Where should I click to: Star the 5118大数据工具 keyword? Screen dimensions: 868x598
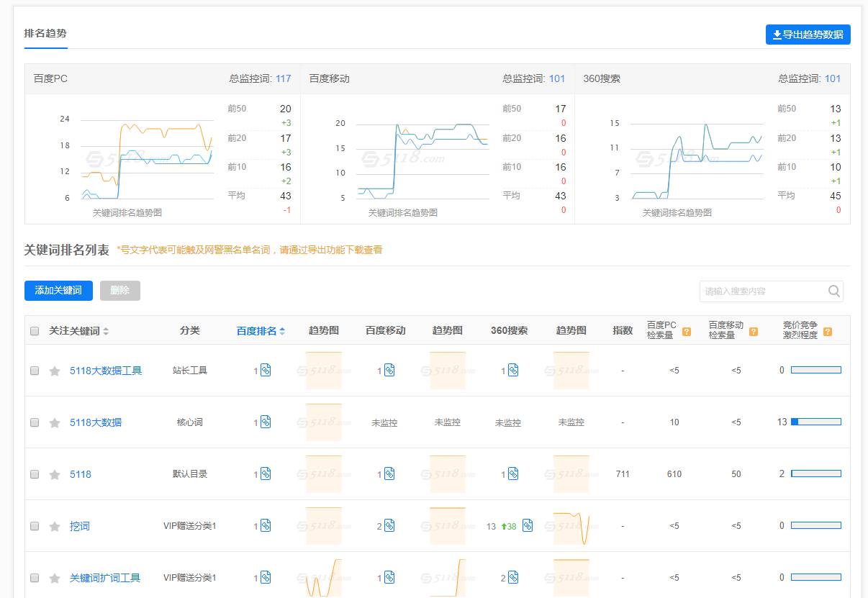click(x=54, y=371)
